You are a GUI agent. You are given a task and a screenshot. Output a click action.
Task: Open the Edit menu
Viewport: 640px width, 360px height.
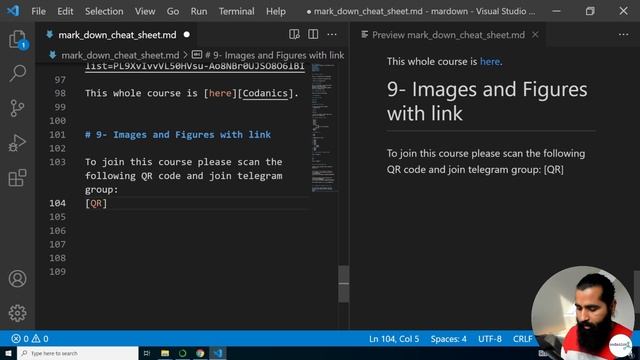(x=65, y=11)
